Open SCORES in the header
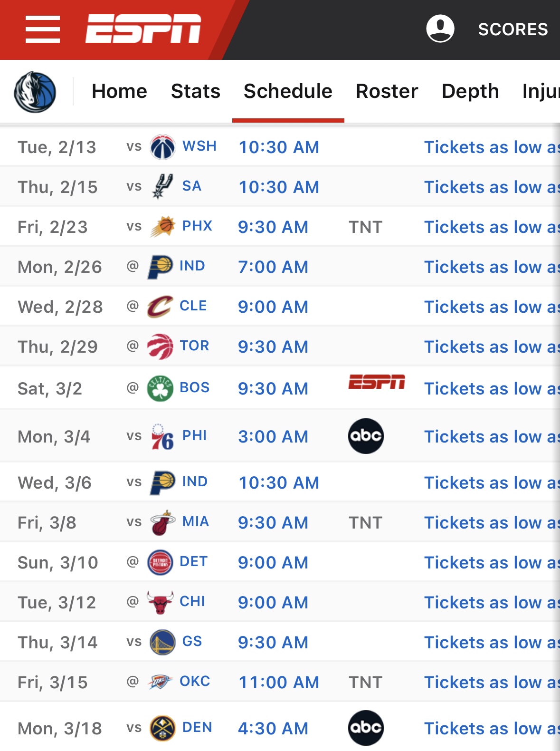 tap(513, 29)
